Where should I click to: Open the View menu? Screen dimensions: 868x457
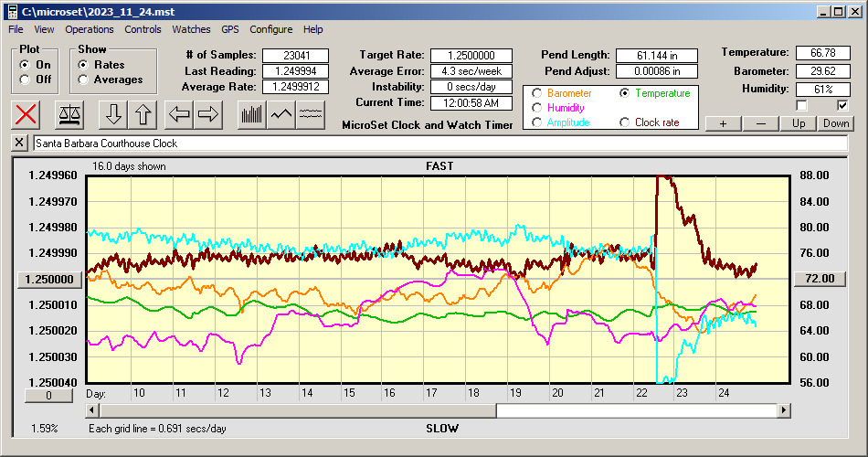pyautogui.click(x=44, y=29)
